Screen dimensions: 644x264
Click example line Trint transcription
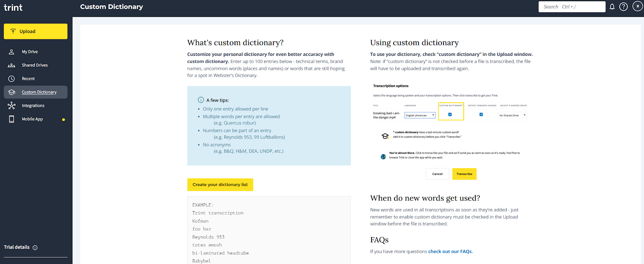tap(218, 213)
